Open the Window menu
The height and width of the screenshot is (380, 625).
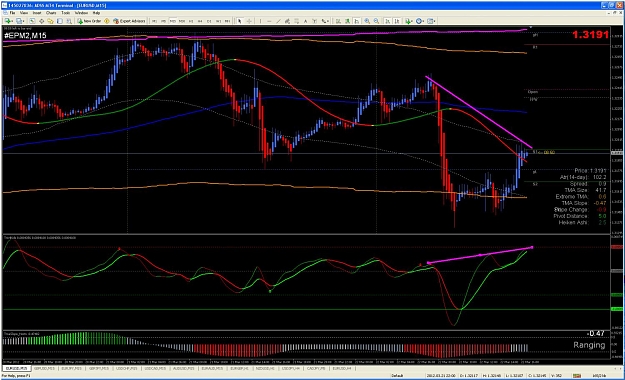81,13
